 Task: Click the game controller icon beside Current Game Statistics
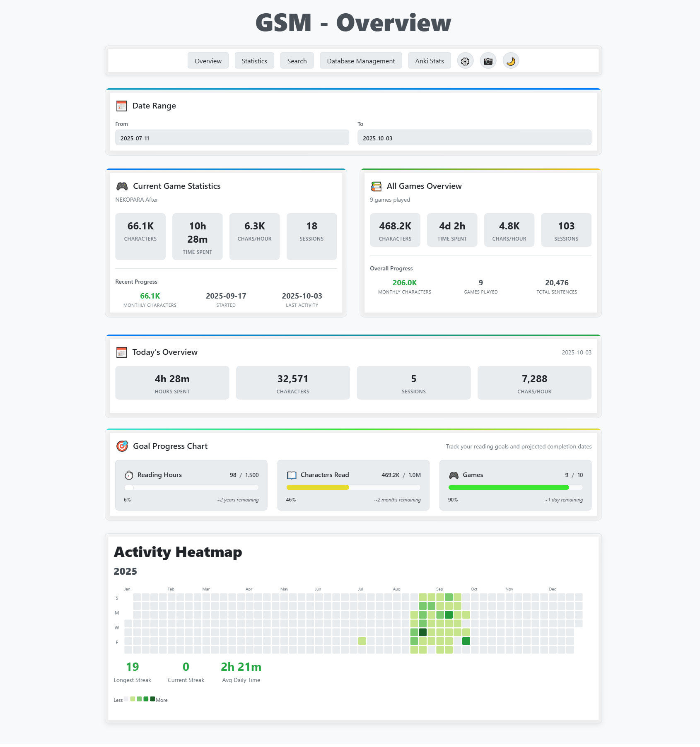[122, 186]
